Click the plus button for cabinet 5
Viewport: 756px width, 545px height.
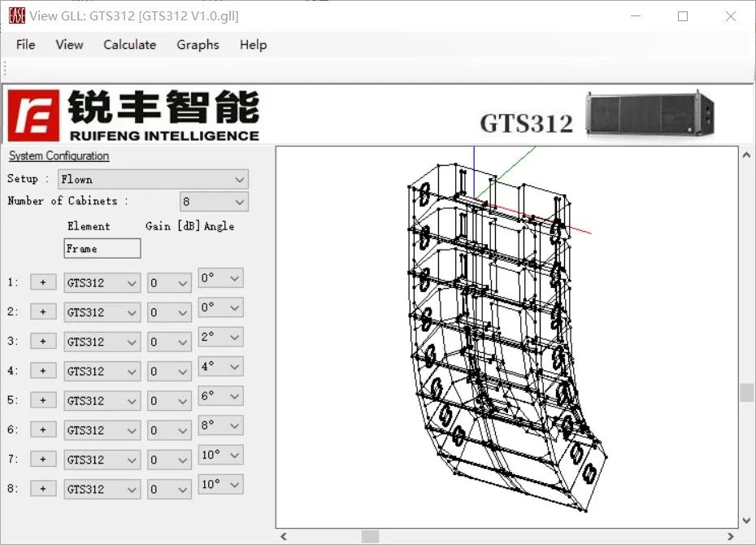tap(43, 400)
